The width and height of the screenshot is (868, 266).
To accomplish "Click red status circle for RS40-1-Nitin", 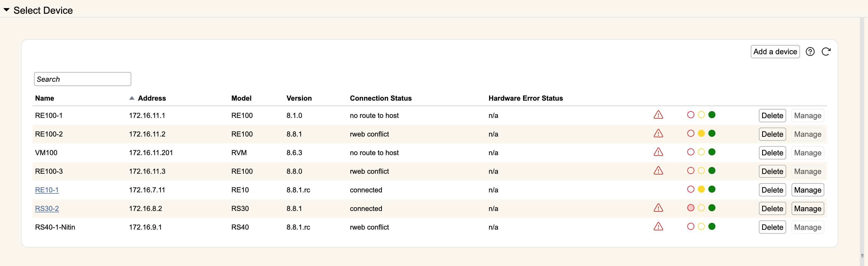I will coord(691,226).
